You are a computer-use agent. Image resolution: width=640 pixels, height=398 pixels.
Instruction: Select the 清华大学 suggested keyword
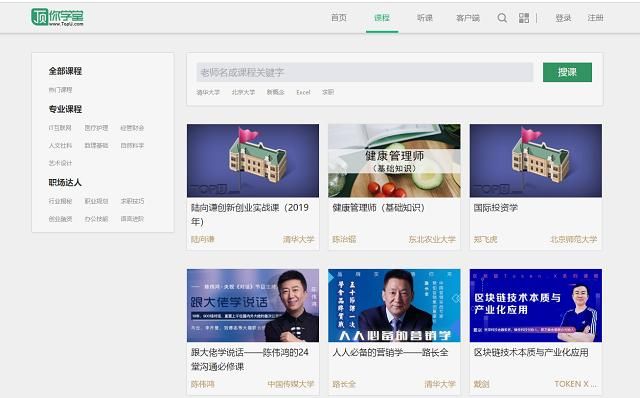[x=208, y=92]
